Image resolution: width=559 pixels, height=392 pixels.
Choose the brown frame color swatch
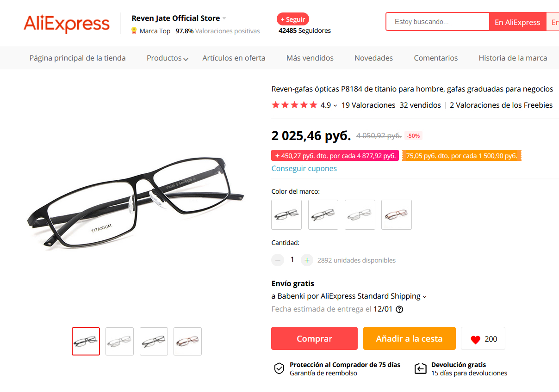coord(397,214)
